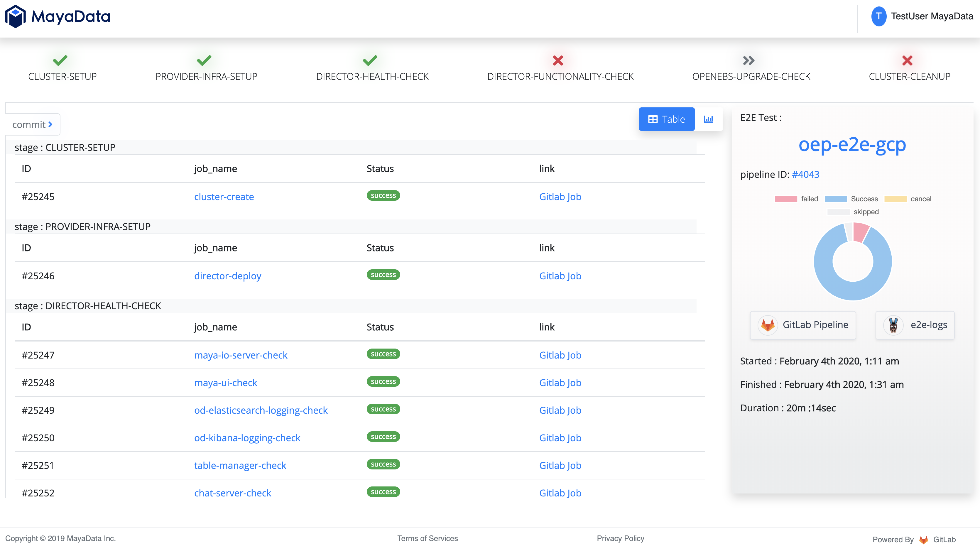Open the maya-ui-check job link
The width and height of the screenshot is (980, 551).
click(226, 383)
